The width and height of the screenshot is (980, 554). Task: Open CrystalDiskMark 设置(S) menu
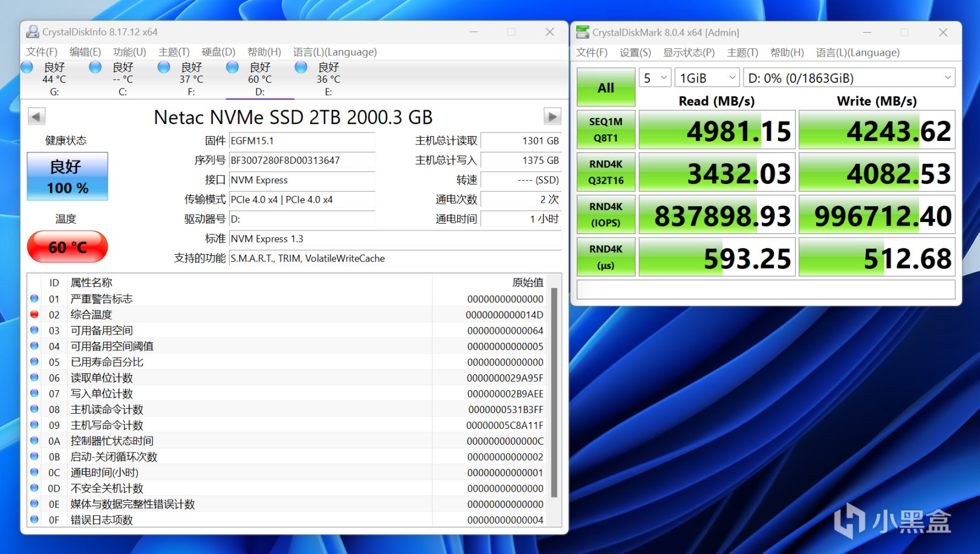pos(635,53)
